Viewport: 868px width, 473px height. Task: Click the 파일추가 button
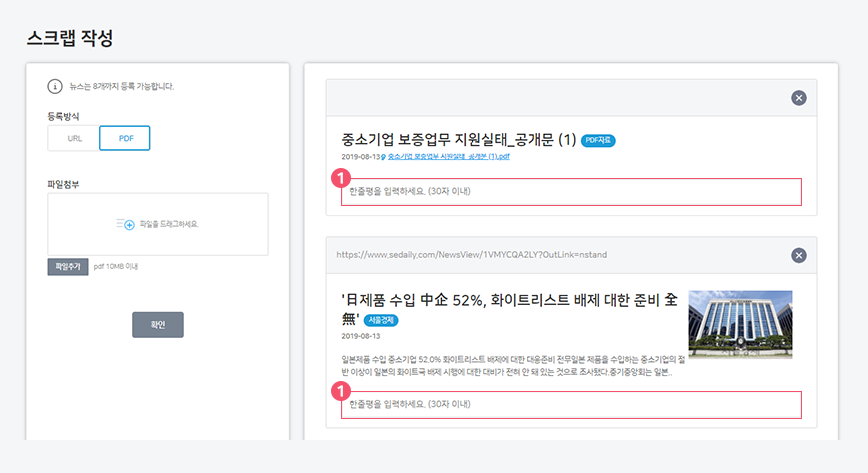[68, 266]
